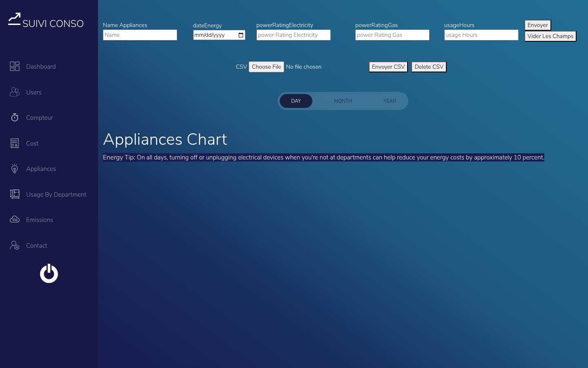Switch chart to YEAR view

pos(390,101)
